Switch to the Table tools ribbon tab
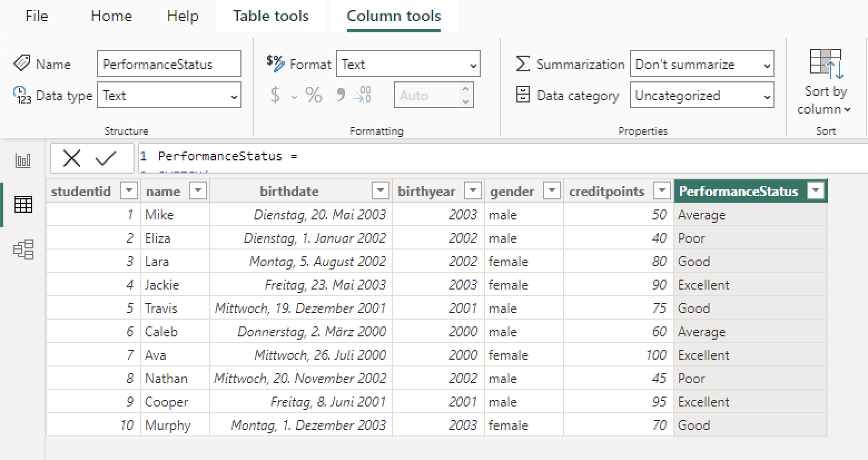Screen dimensions: 868x460 pos(270,16)
